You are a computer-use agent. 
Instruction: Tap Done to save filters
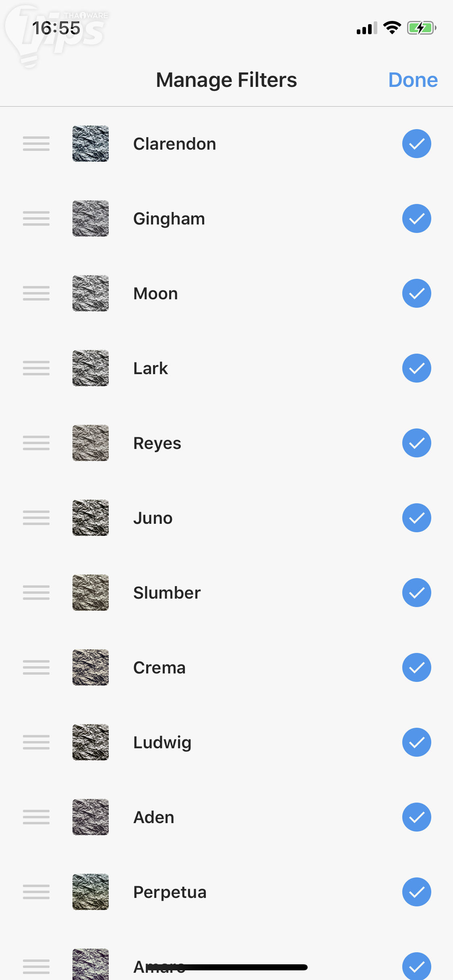(413, 80)
